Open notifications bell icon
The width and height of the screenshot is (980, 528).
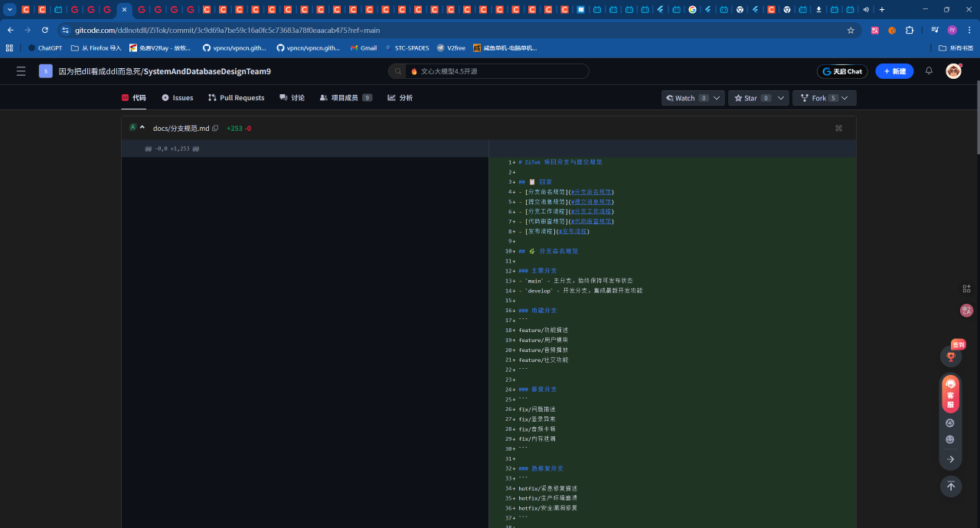click(929, 71)
